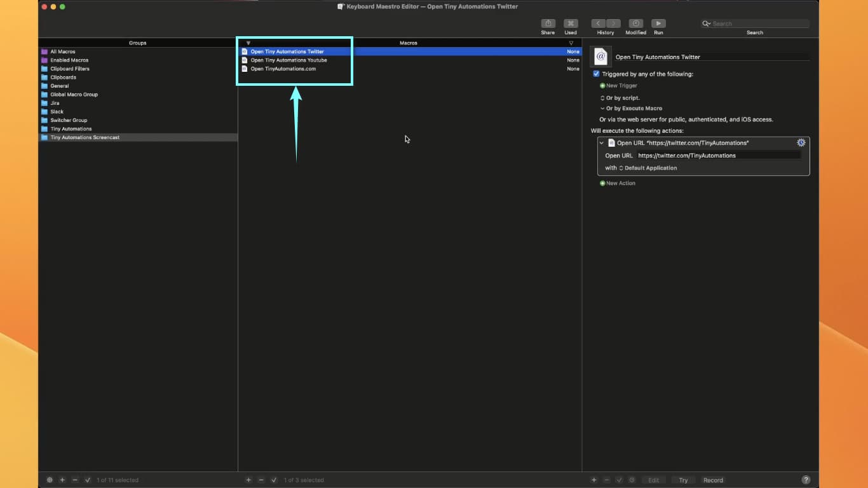
Task: Add a new macro with plus button
Action: coord(248,480)
